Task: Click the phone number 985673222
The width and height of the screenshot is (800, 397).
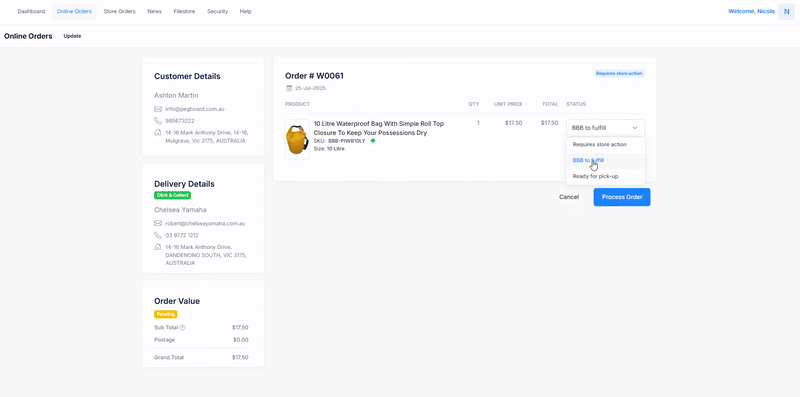Action: [180, 121]
